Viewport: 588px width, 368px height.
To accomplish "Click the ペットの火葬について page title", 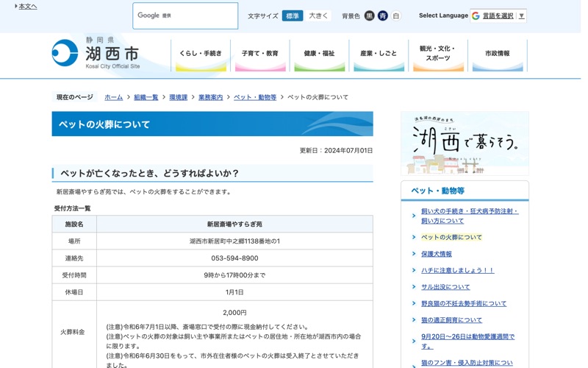I will pyautogui.click(x=104, y=124).
